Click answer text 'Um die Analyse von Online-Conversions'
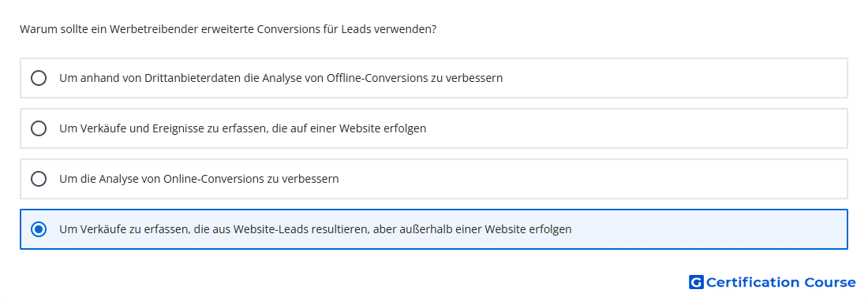The image size is (868, 297). [x=199, y=179]
